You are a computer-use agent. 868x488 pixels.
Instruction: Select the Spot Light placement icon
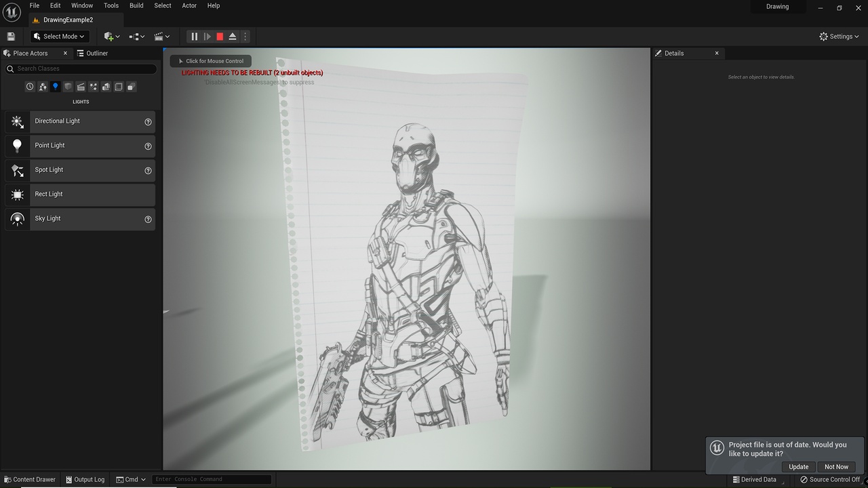[17, 170]
